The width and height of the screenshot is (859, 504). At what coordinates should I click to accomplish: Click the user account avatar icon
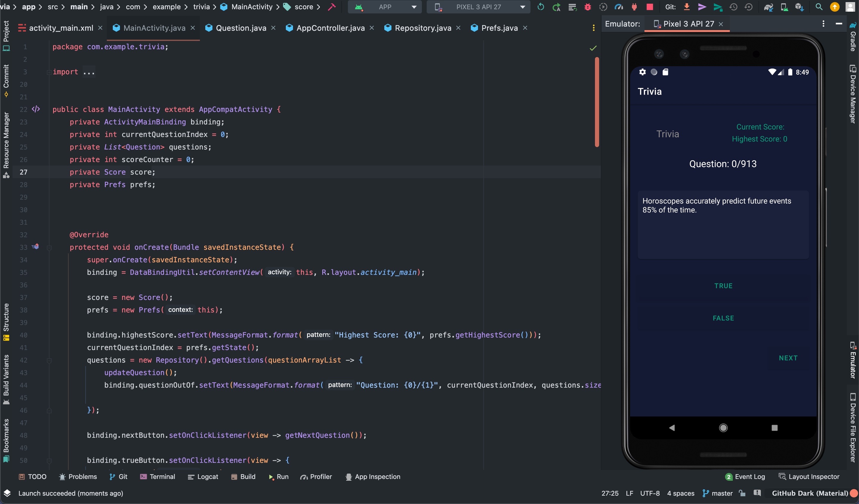pos(850,7)
